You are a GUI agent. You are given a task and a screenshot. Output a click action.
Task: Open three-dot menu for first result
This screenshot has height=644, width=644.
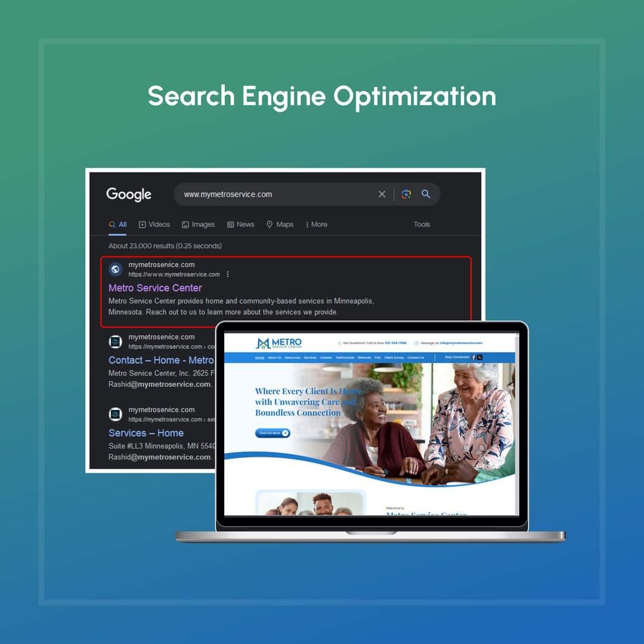228,274
